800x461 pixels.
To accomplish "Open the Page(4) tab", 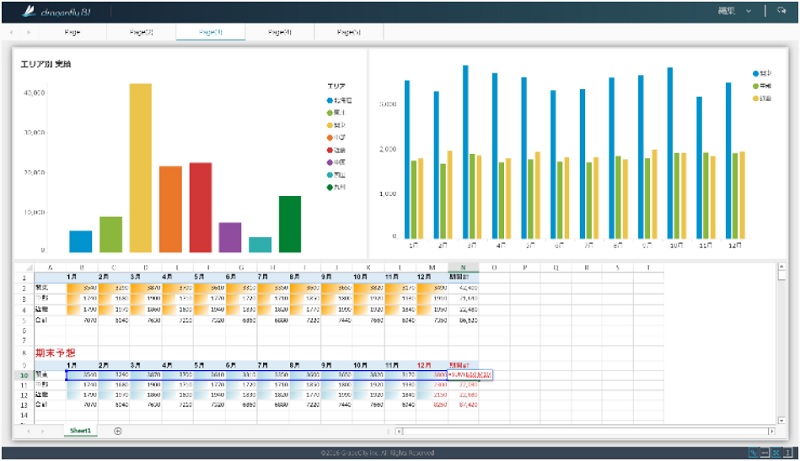I will point(280,32).
